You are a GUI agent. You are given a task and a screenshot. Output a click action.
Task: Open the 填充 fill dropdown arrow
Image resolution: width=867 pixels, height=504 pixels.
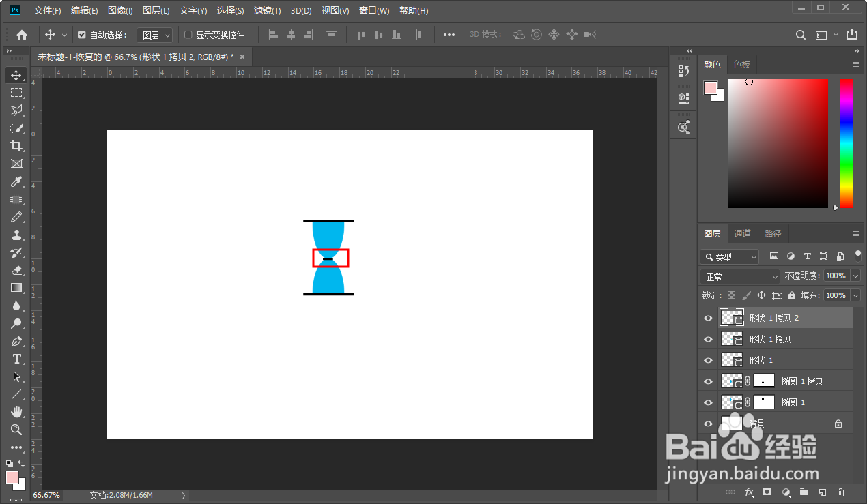point(856,295)
